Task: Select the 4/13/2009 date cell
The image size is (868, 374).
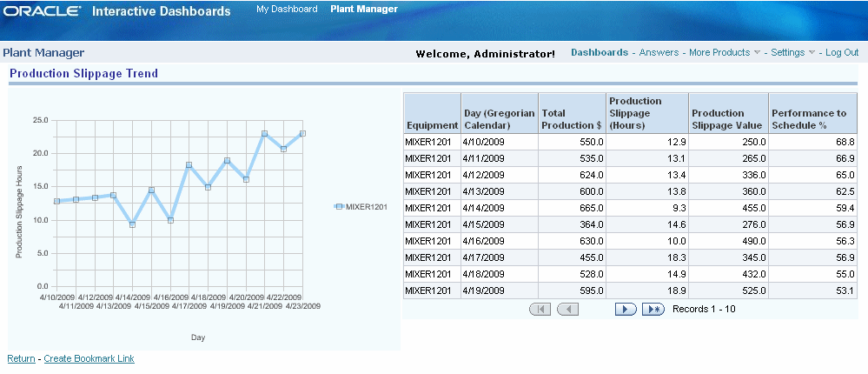Action: (x=500, y=191)
